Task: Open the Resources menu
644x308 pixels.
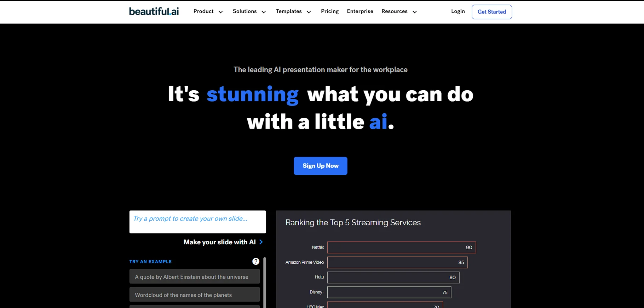Action: pyautogui.click(x=395, y=11)
